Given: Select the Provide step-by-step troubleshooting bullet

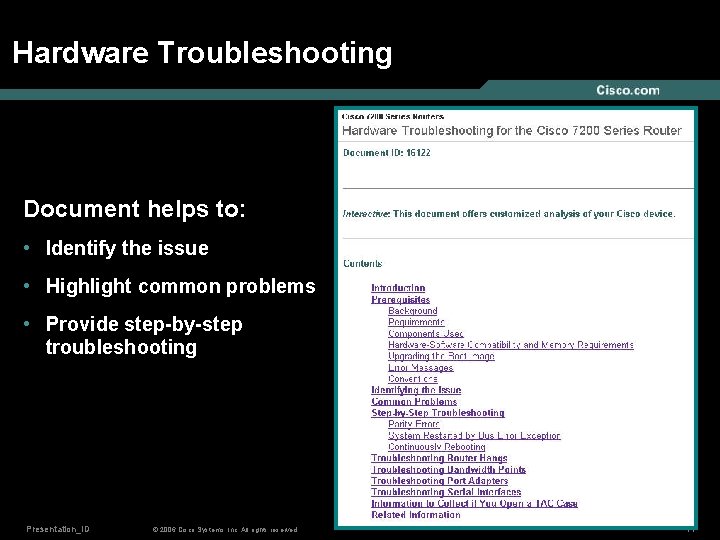Looking at the screenshot, I should (x=144, y=336).
